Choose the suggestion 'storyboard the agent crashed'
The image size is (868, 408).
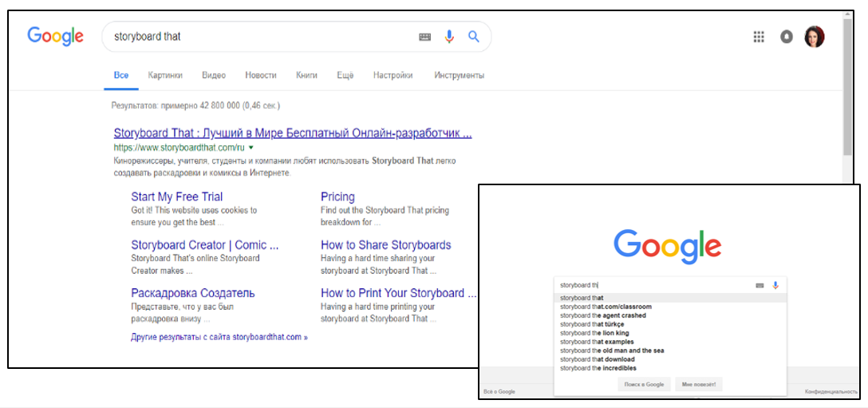pyautogui.click(x=670, y=315)
